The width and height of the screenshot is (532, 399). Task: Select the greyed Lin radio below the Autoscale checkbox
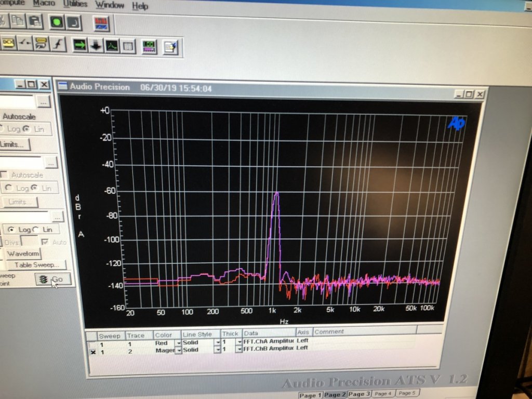click(x=34, y=188)
